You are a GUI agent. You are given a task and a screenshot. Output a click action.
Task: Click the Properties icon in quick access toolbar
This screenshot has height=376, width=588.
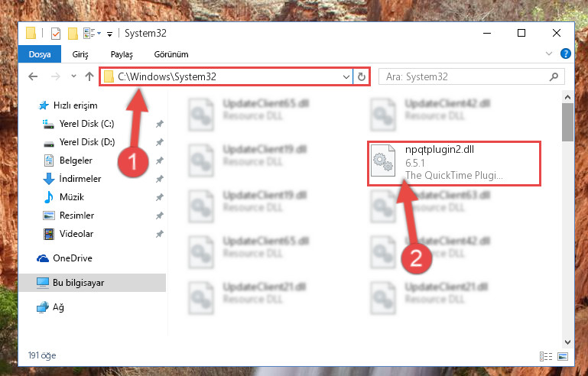click(x=56, y=34)
